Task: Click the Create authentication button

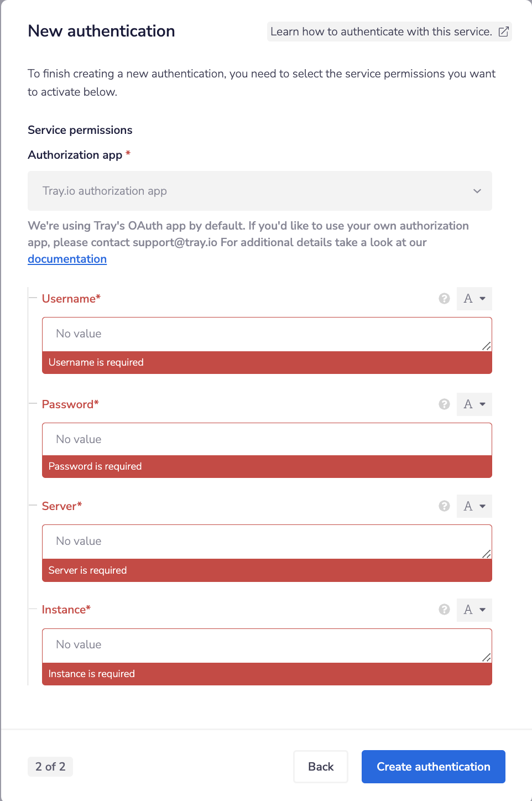Action: tap(433, 767)
